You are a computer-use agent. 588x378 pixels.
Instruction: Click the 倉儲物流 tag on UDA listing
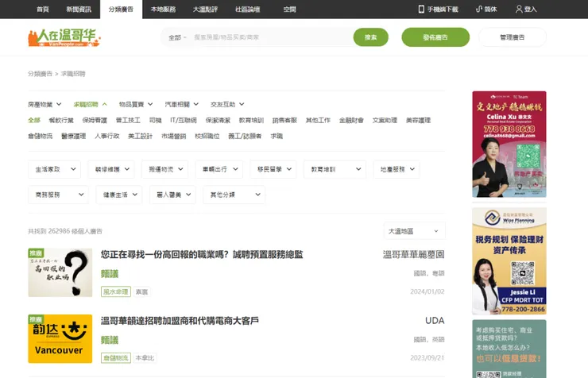pyautogui.click(x=116, y=358)
